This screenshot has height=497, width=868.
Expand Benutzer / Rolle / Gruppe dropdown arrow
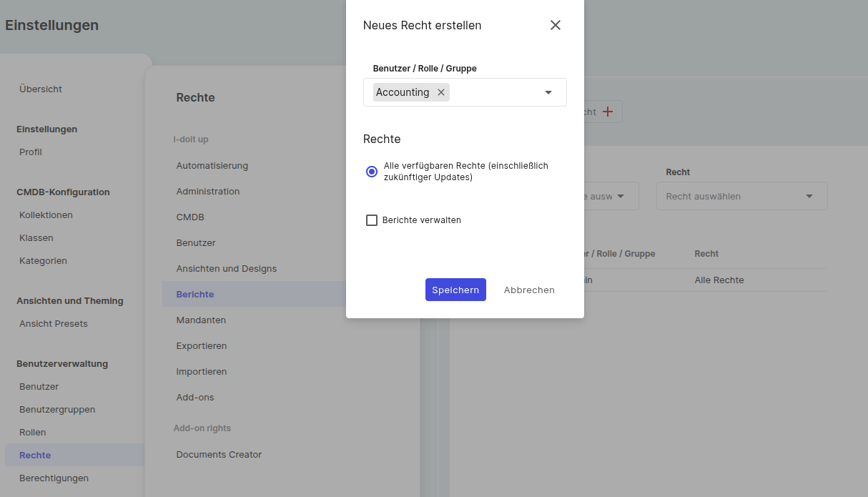pos(548,92)
